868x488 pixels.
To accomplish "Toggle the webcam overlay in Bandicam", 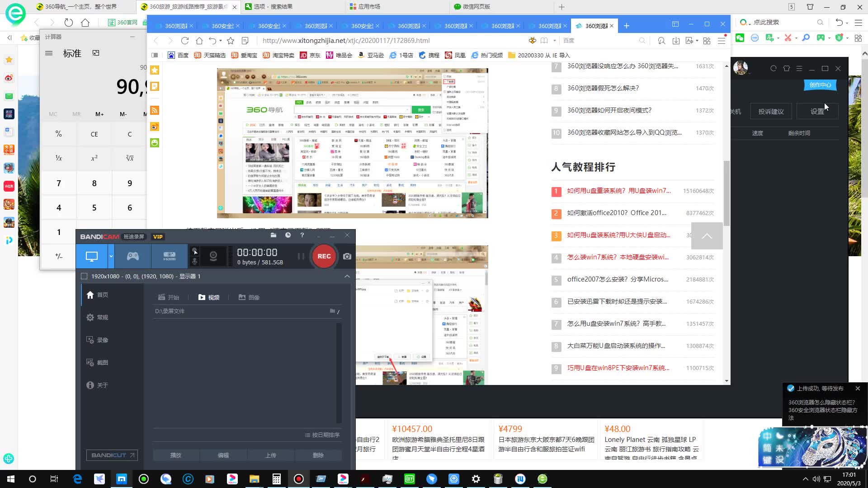I will point(213,256).
